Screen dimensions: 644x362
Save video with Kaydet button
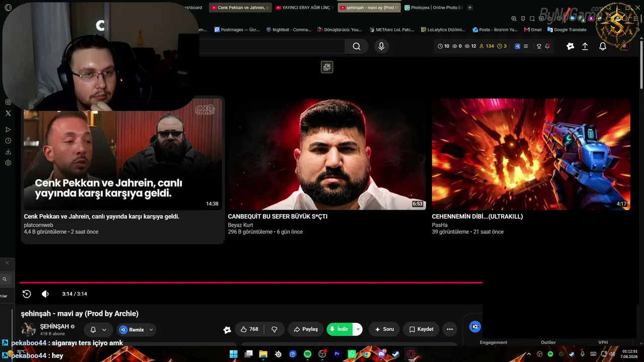point(421,329)
